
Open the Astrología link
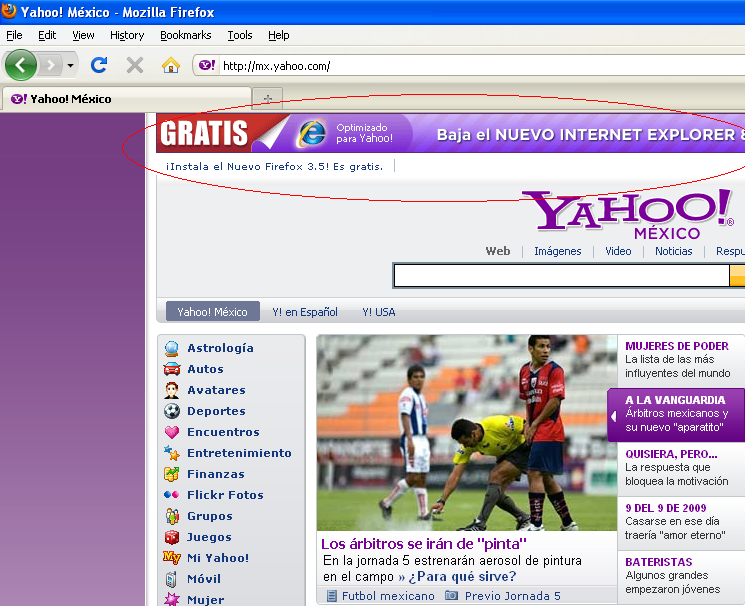(220, 348)
